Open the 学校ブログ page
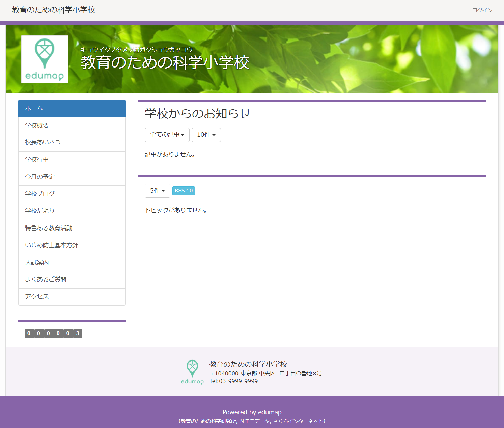504x428 pixels. tap(72, 194)
